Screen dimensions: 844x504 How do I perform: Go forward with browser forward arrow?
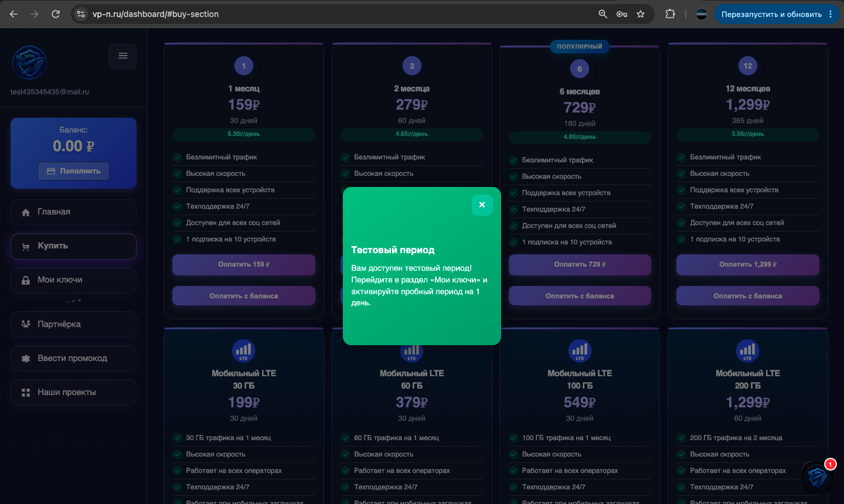[35, 14]
